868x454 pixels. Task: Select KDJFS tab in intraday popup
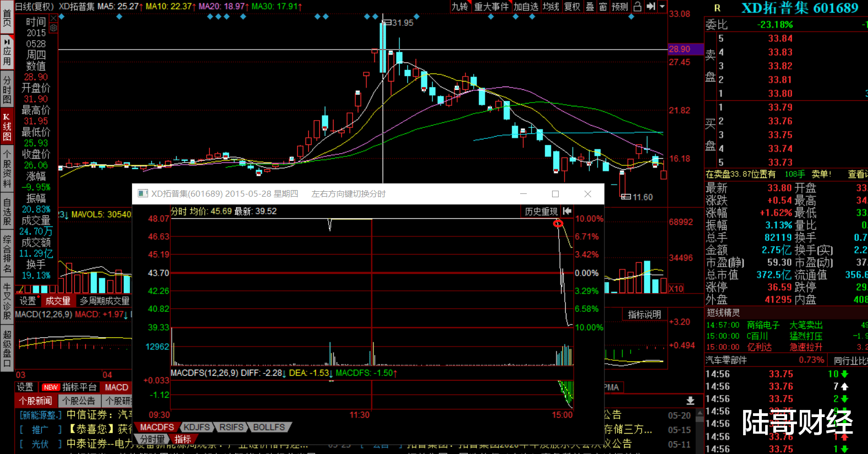[196, 427]
